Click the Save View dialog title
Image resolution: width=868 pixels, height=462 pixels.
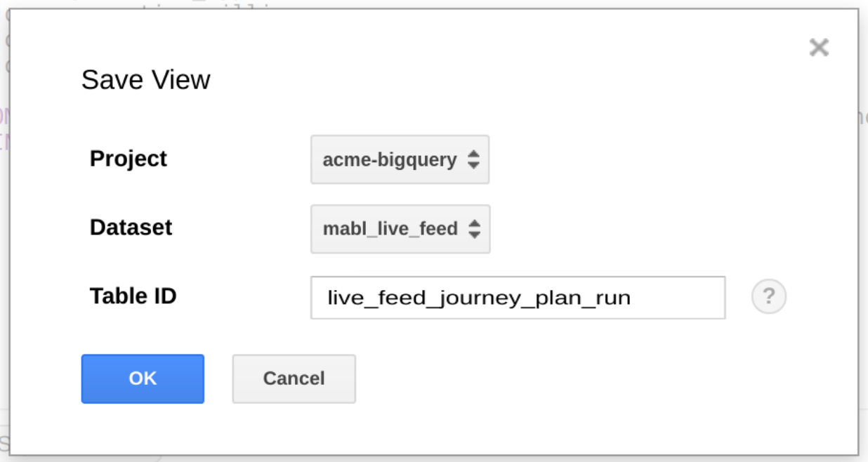coord(145,80)
